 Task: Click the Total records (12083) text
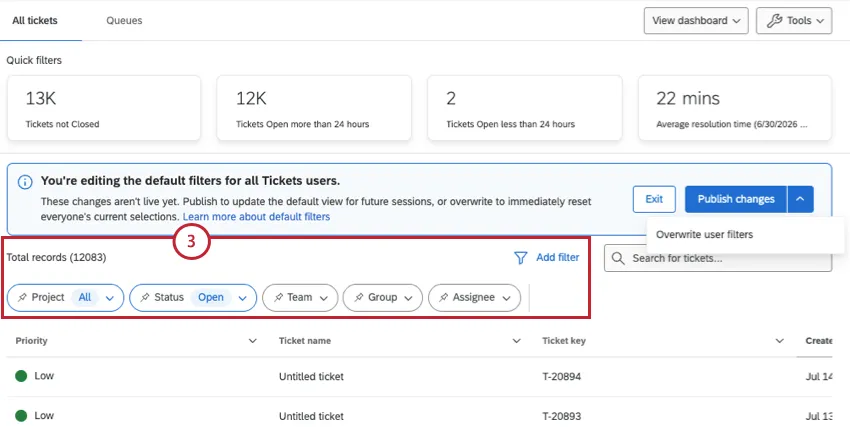[56, 258]
